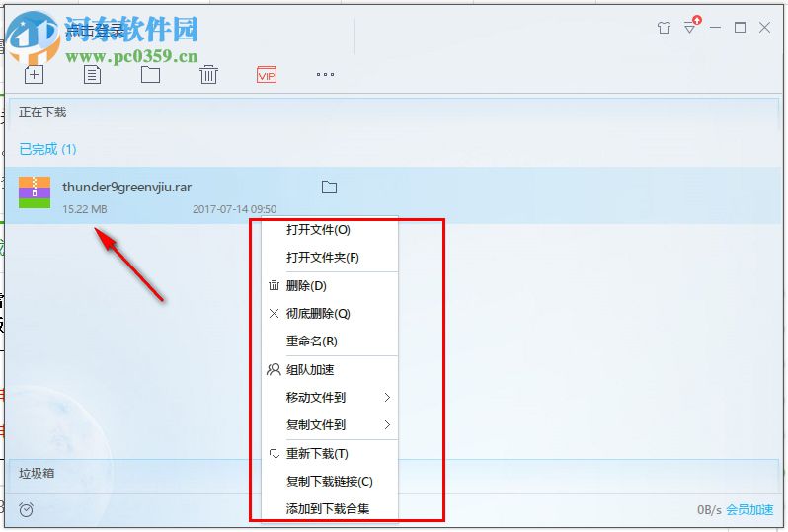The height and width of the screenshot is (532, 788).
Task: Maximize the download manager window
Action: (740, 27)
